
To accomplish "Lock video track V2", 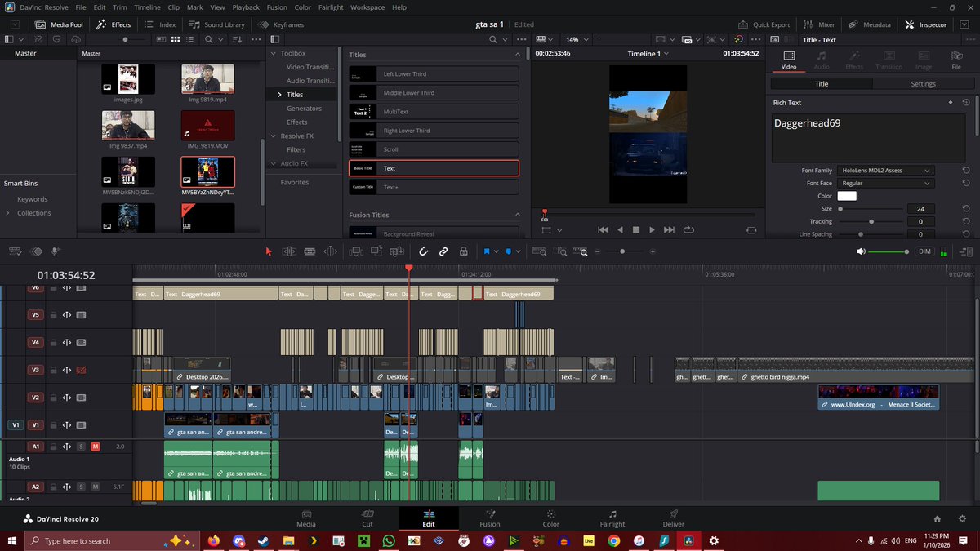I will (53, 398).
